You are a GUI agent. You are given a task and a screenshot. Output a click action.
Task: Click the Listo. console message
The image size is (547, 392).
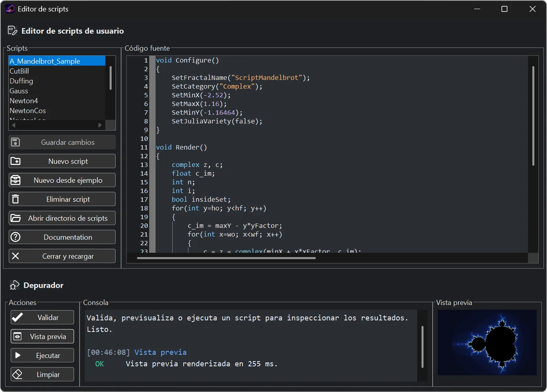click(99, 329)
